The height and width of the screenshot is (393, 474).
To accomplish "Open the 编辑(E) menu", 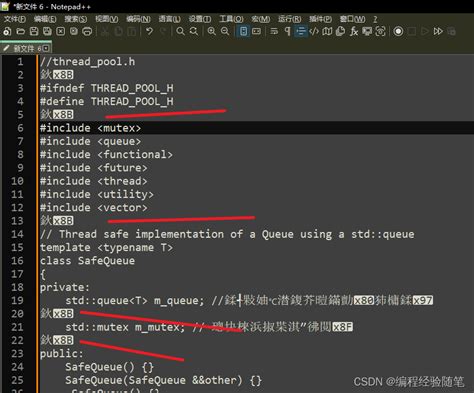I will pos(45,19).
